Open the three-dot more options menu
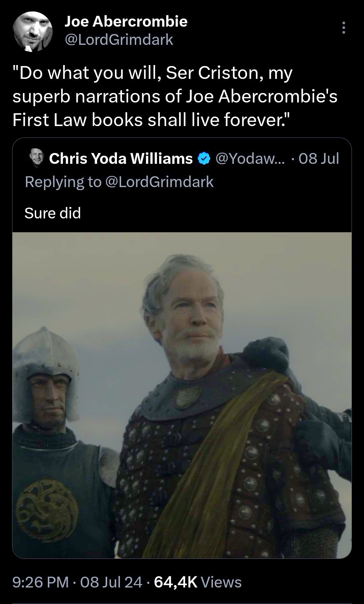This screenshot has height=604, width=364. [343, 28]
